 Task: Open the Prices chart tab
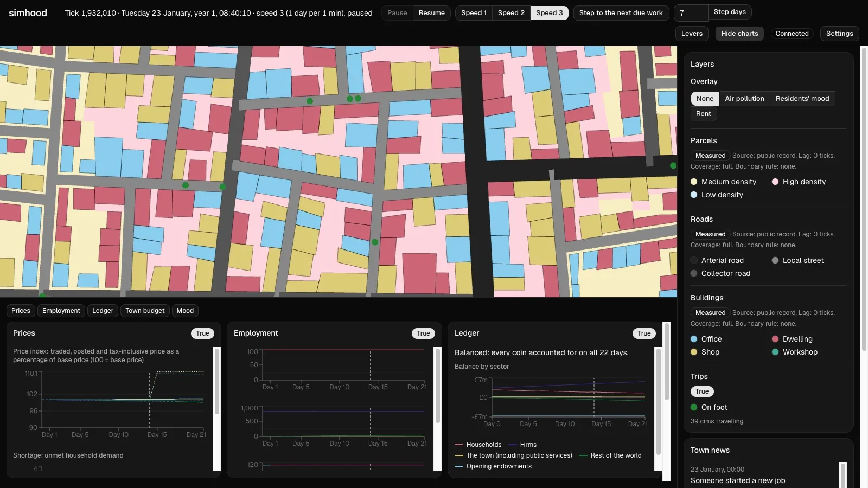[21, 311]
